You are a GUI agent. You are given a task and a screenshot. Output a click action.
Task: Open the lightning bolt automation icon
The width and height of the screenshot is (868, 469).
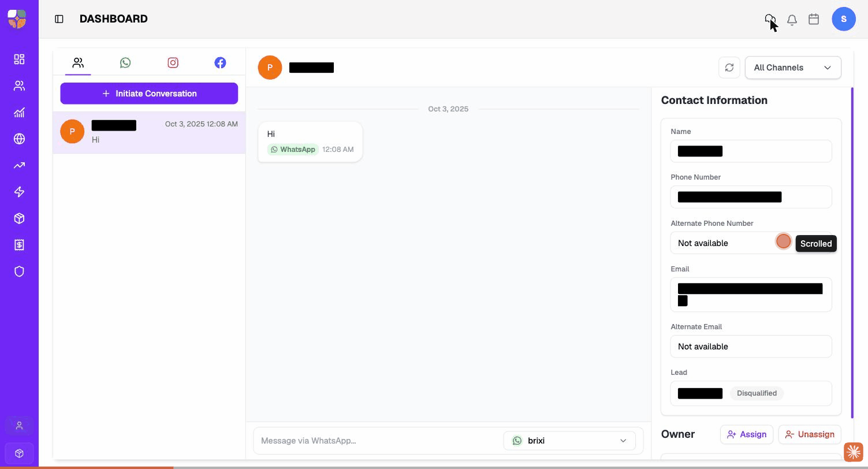pyautogui.click(x=19, y=192)
